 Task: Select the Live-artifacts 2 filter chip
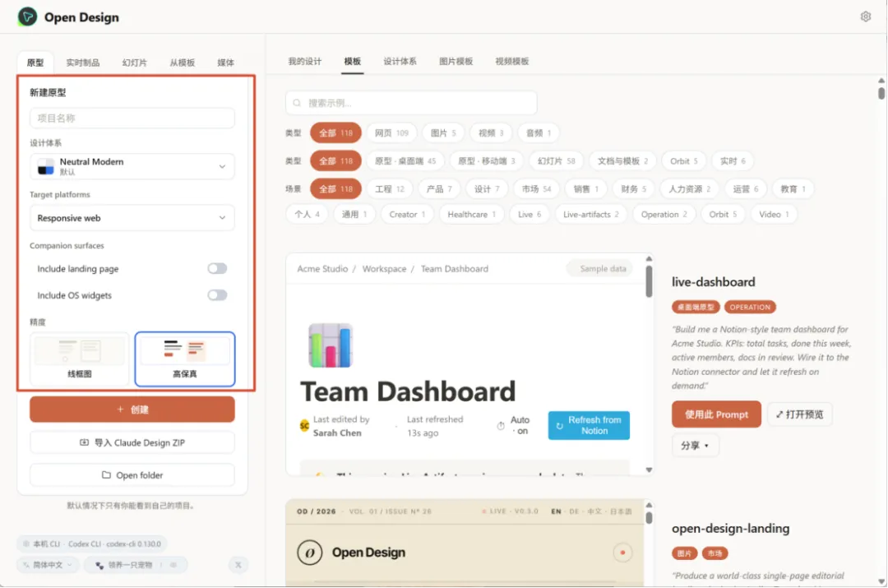click(590, 214)
